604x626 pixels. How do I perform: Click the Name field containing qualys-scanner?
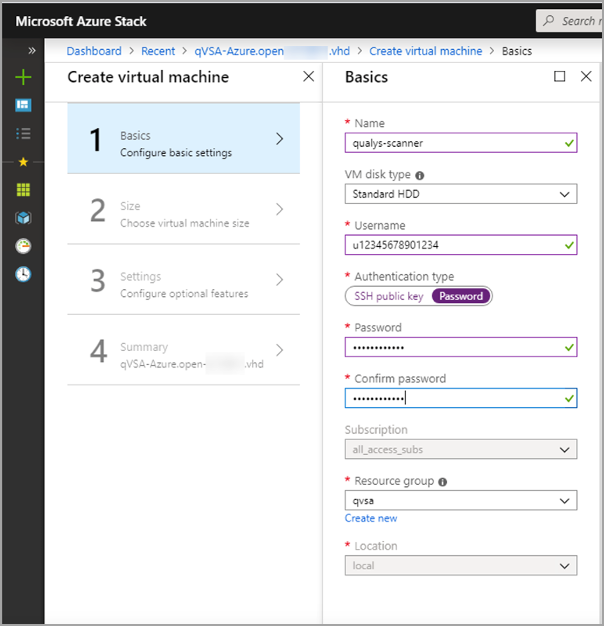(x=461, y=143)
